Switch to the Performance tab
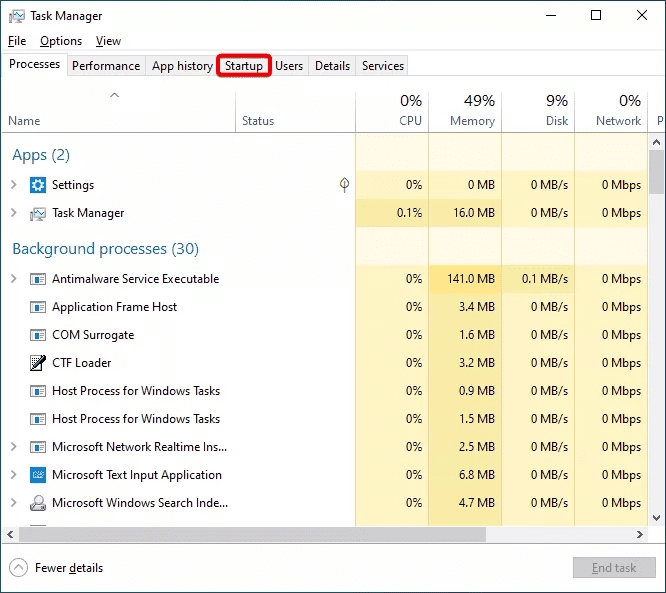The image size is (666, 593). [106, 66]
